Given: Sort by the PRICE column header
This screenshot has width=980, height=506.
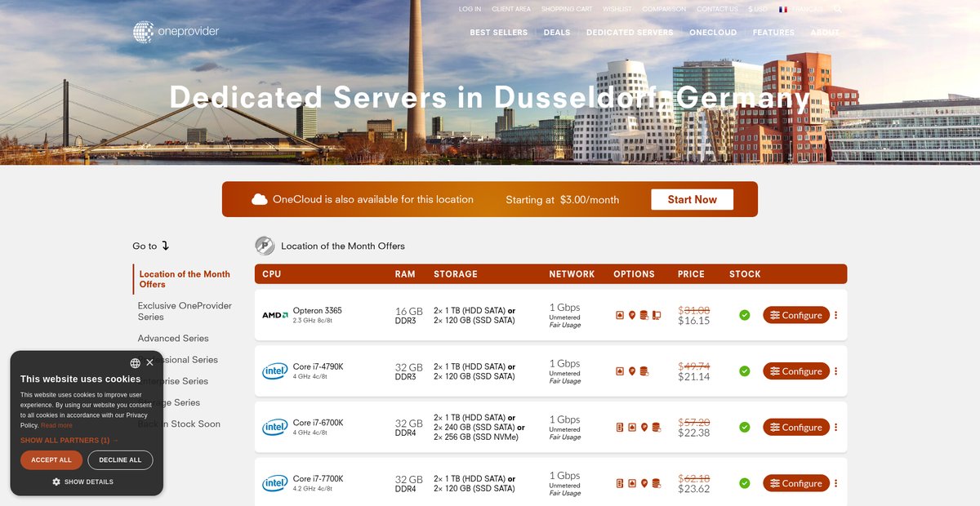Looking at the screenshot, I should click(691, 274).
